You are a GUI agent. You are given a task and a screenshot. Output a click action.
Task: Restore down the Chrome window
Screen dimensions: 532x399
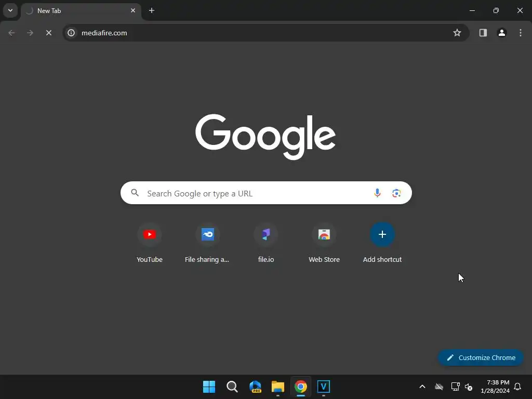pos(496,10)
